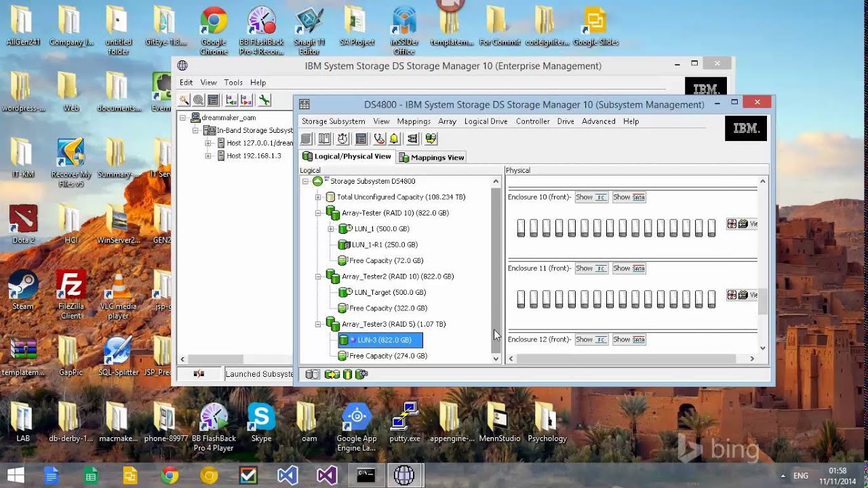This screenshot has width=868, height=488.
Task: Click Create Logical Drive toolbar icon
Action: click(x=307, y=139)
